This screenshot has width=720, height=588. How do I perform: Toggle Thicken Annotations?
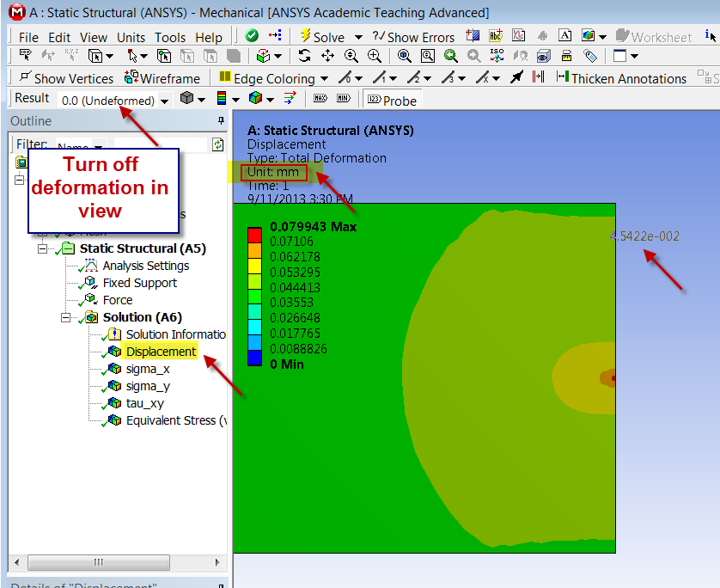(x=621, y=78)
